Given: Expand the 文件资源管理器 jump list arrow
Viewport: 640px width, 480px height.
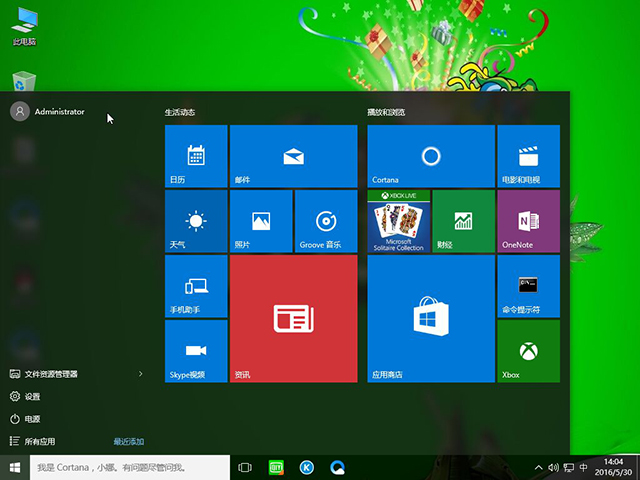Looking at the screenshot, I should [x=140, y=374].
